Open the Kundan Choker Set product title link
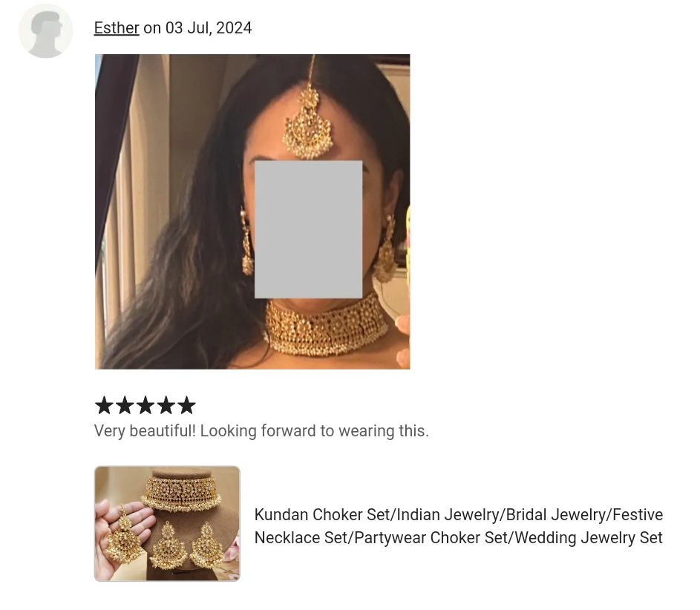The height and width of the screenshot is (610, 700). point(459,525)
